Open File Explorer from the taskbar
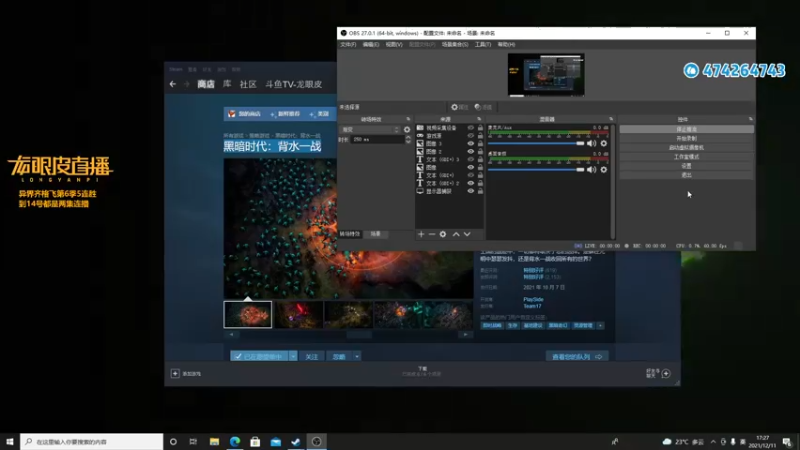Image resolution: width=800 pixels, height=450 pixels. [214, 441]
